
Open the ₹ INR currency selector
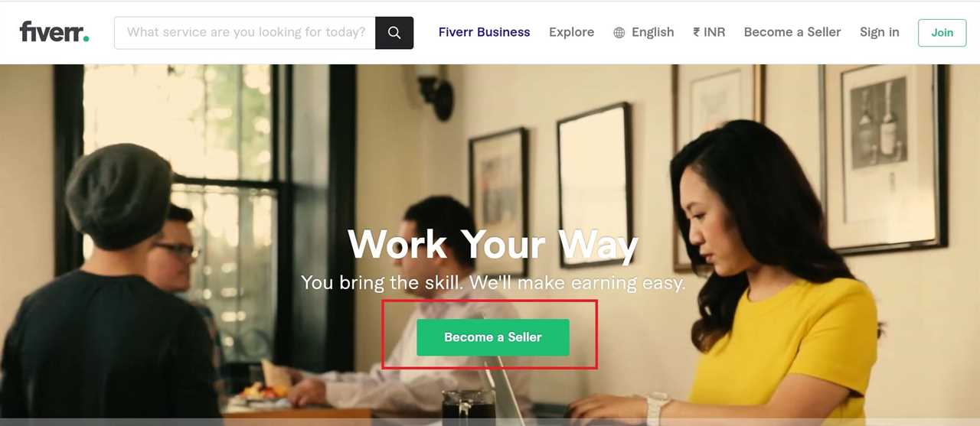coord(709,32)
